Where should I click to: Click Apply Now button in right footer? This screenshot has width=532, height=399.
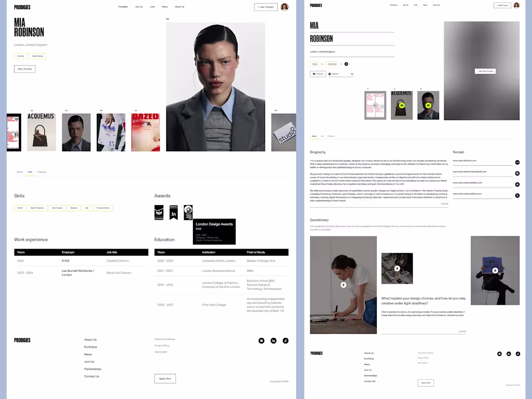pos(426,383)
